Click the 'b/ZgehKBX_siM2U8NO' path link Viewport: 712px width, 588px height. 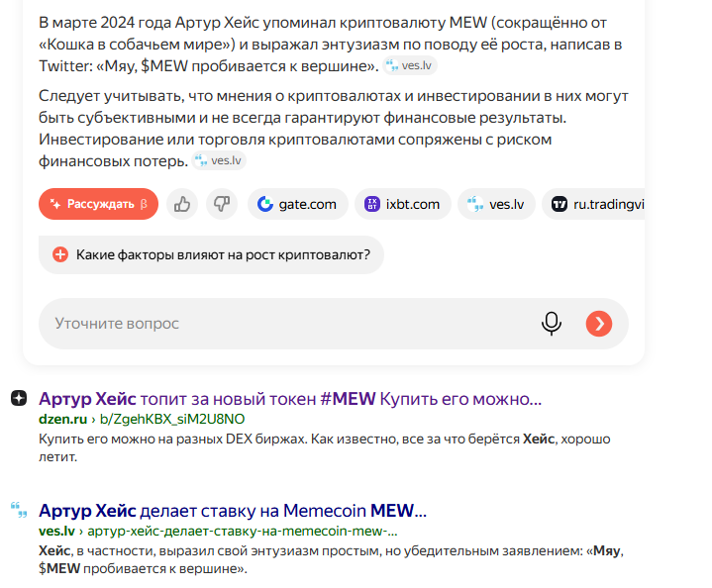pos(172,419)
